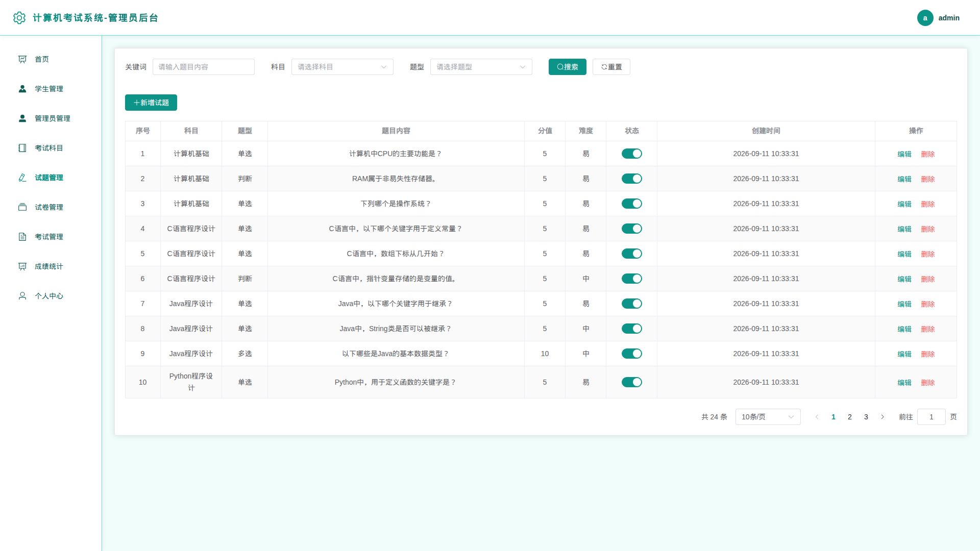The height and width of the screenshot is (551, 980).
Task: Click 多选 type cell in row 9
Action: [x=245, y=354]
